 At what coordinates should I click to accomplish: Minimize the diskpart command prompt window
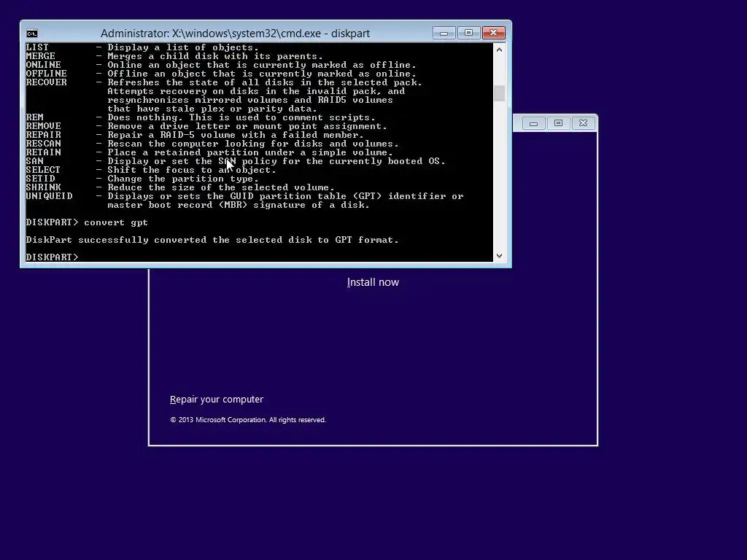(444, 33)
